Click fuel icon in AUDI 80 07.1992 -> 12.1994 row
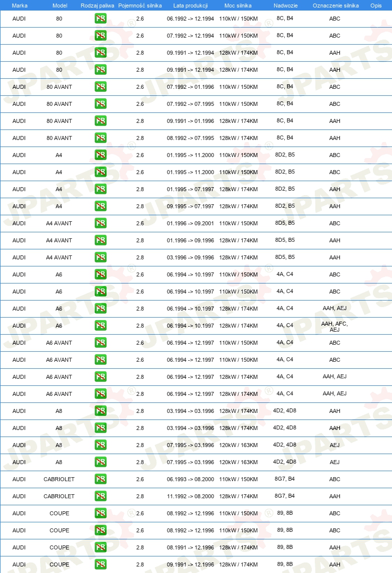 [x=100, y=36]
